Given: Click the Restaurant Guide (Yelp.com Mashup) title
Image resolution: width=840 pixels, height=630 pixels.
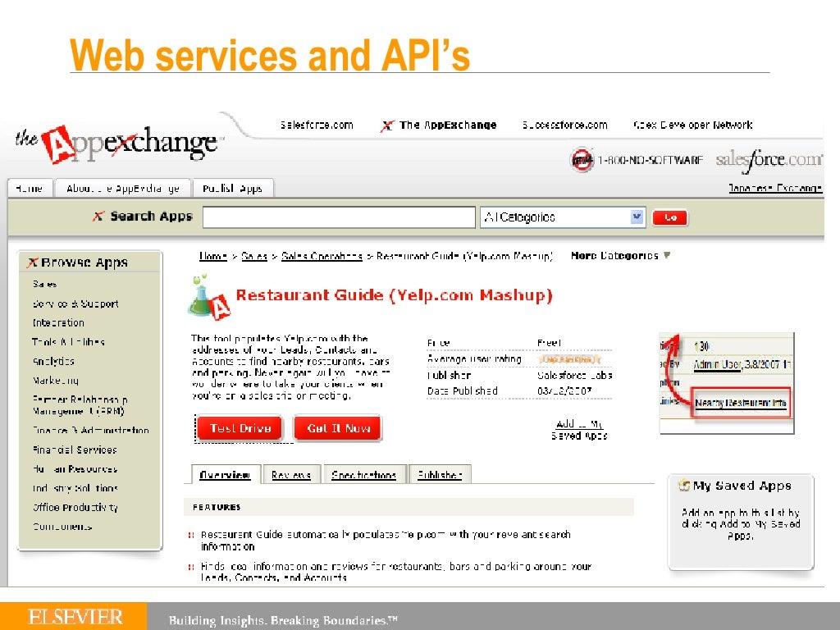Looking at the screenshot, I should pos(394,295).
